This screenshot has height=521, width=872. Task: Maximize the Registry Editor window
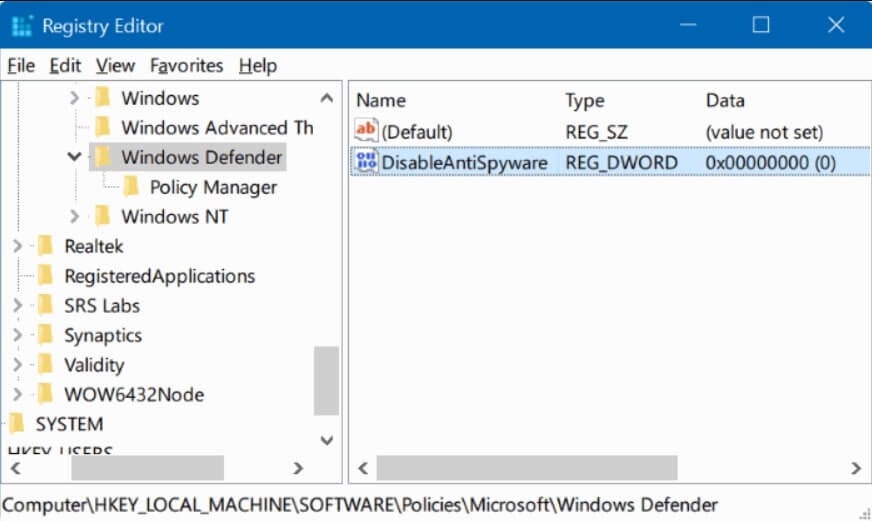pyautogui.click(x=761, y=25)
